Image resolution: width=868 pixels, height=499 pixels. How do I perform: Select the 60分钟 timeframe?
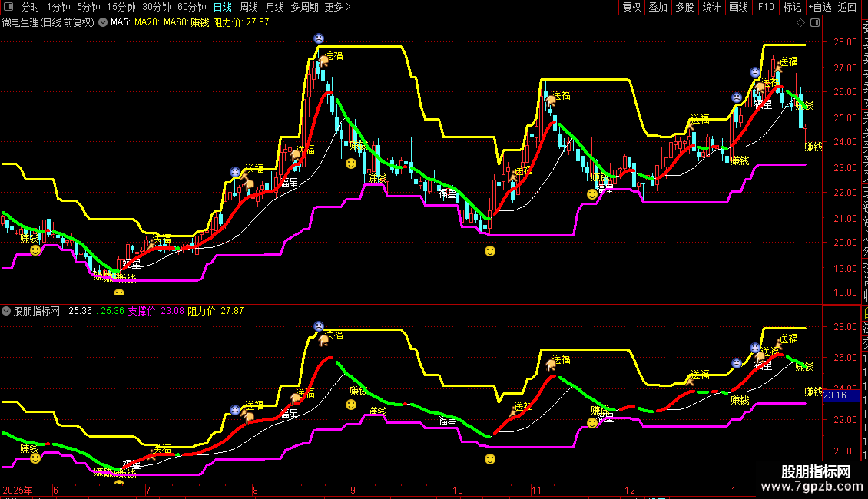point(192,7)
